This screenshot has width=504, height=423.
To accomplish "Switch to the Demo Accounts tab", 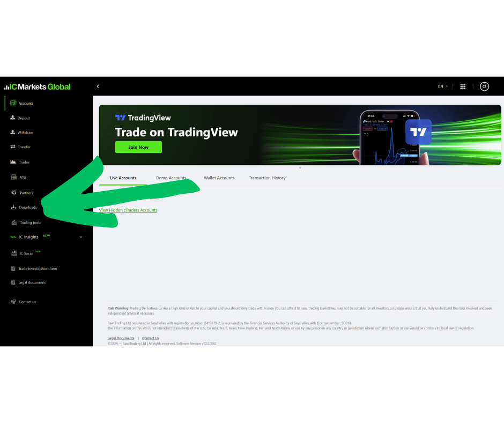I will (171, 178).
